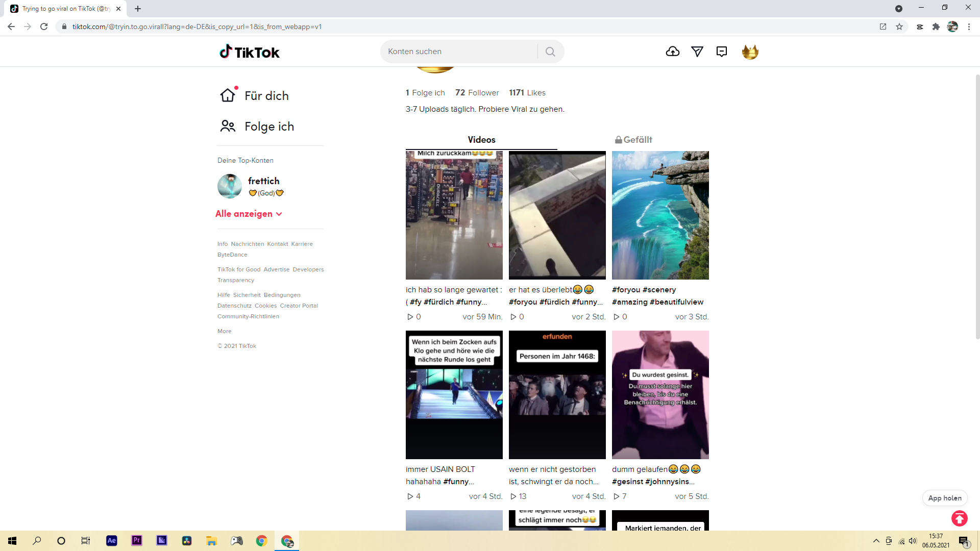This screenshot has height=551, width=980.
Task: Open the inbox messages icon
Action: [722, 52]
